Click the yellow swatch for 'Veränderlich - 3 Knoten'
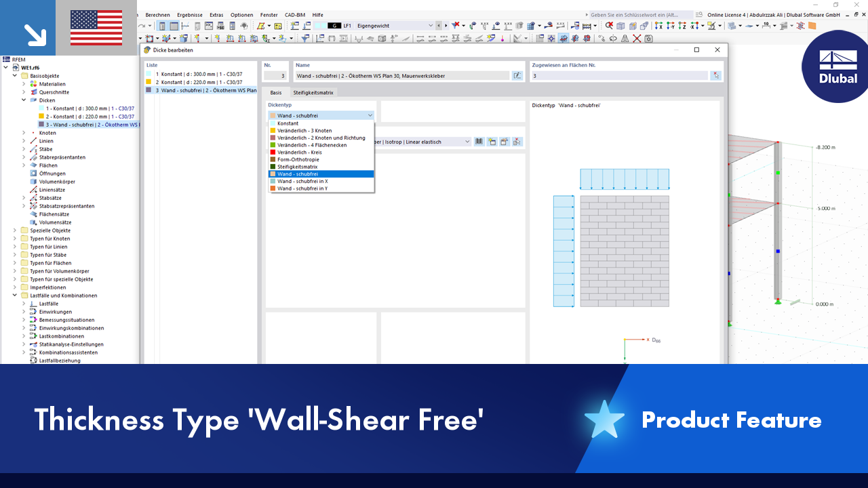This screenshot has width=868, height=488. pyautogui.click(x=273, y=130)
